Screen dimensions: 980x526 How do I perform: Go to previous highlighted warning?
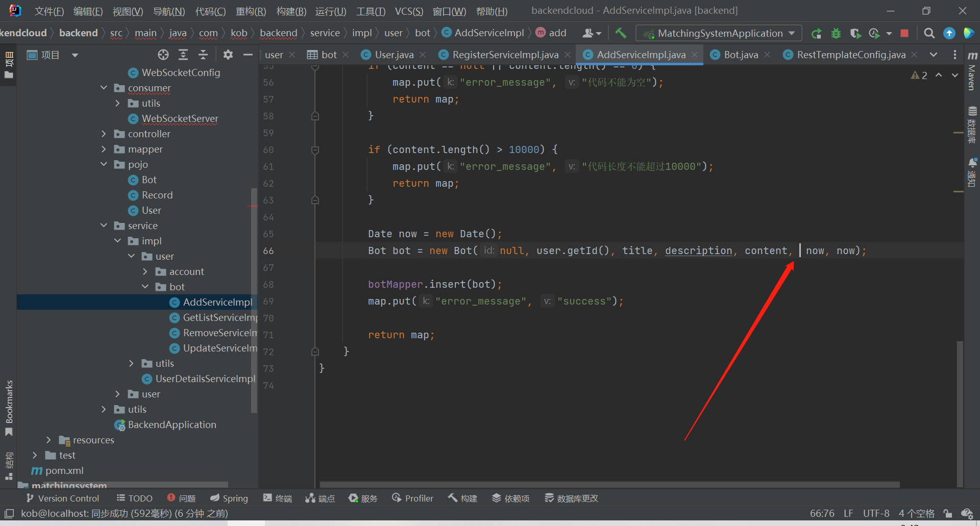click(939, 75)
